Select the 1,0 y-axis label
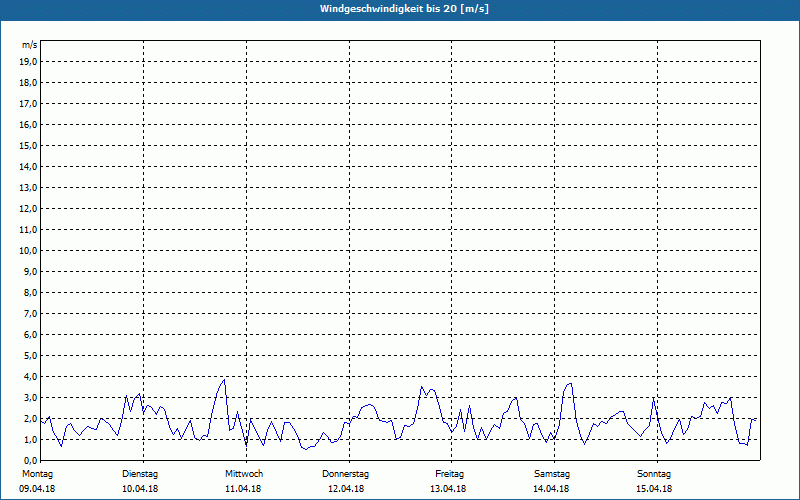Screen dimensions: 800x500 point(30,439)
